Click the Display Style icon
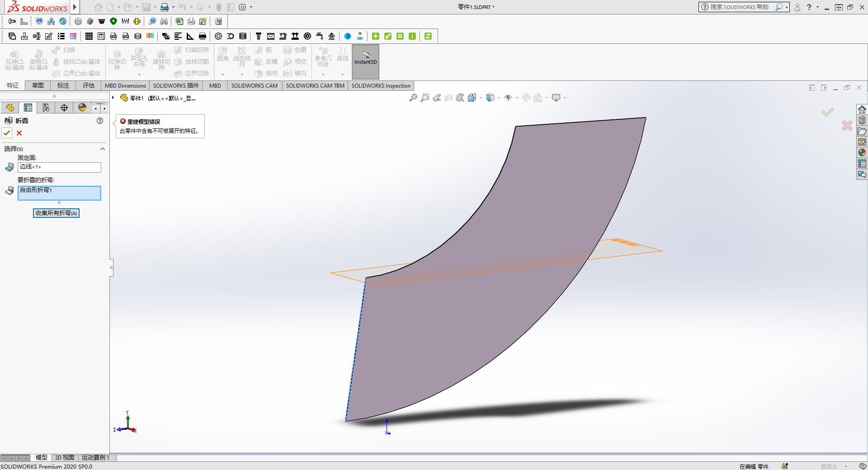Screen dimensions: 868x470 coord(491,98)
